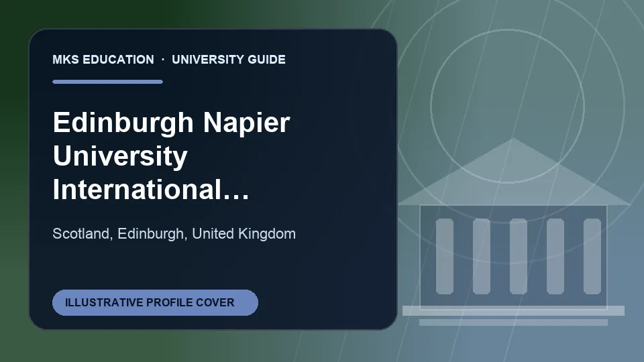
Task: Click the 'ILLUSTRATIVE PROFILE COVER' pill badge
Action: (x=155, y=302)
